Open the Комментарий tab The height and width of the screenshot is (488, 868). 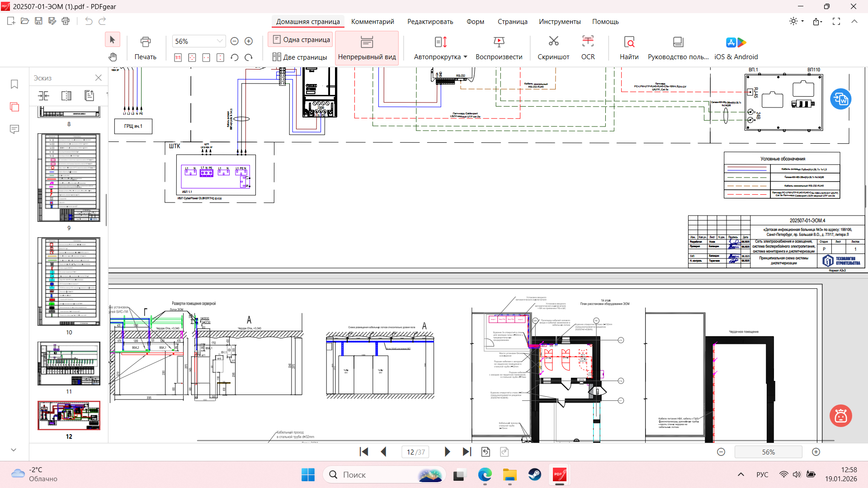click(372, 22)
